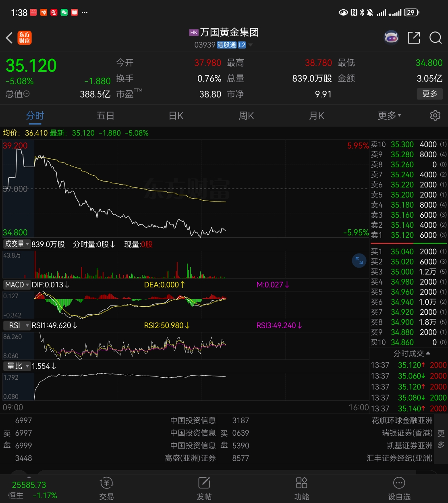
Task: Switch to 分时 tab
Action: click(35, 116)
